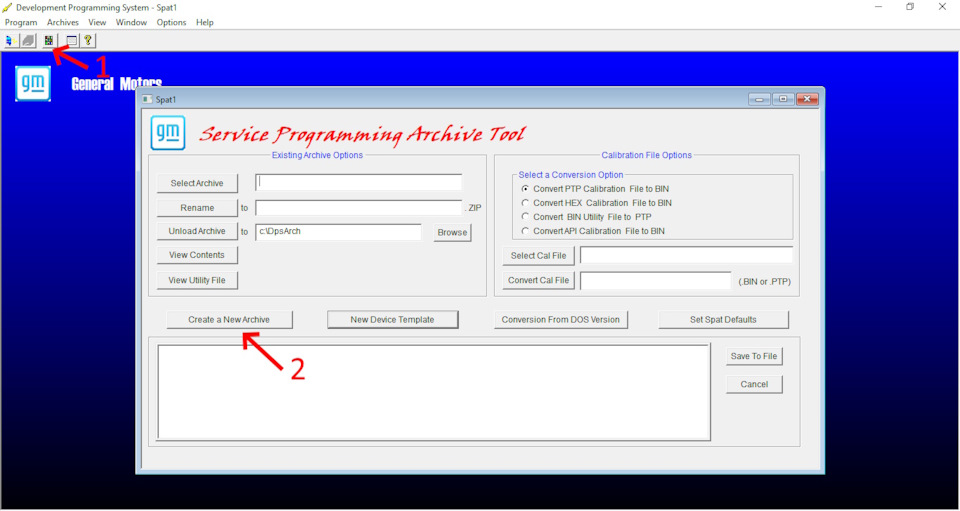Viewport: 960px width, 511px height.
Task: Restore down the main application window
Action: coord(910,7)
